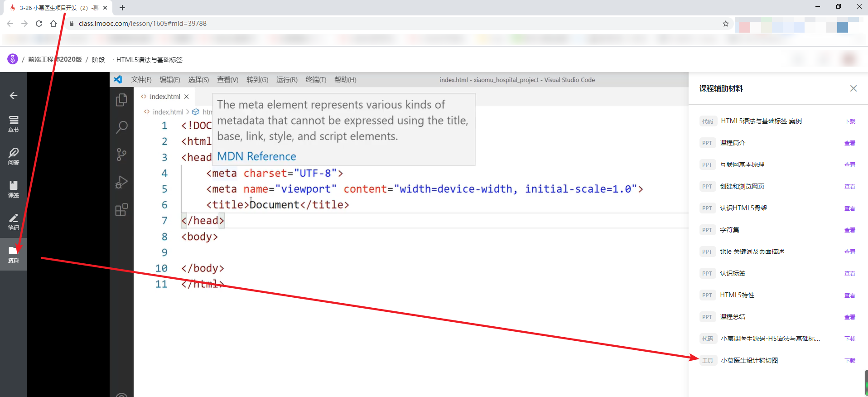The height and width of the screenshot is (397, 868).
Task: Open 前端工程师2020版 breadcrumb link
Action: [x=55, y=59]
